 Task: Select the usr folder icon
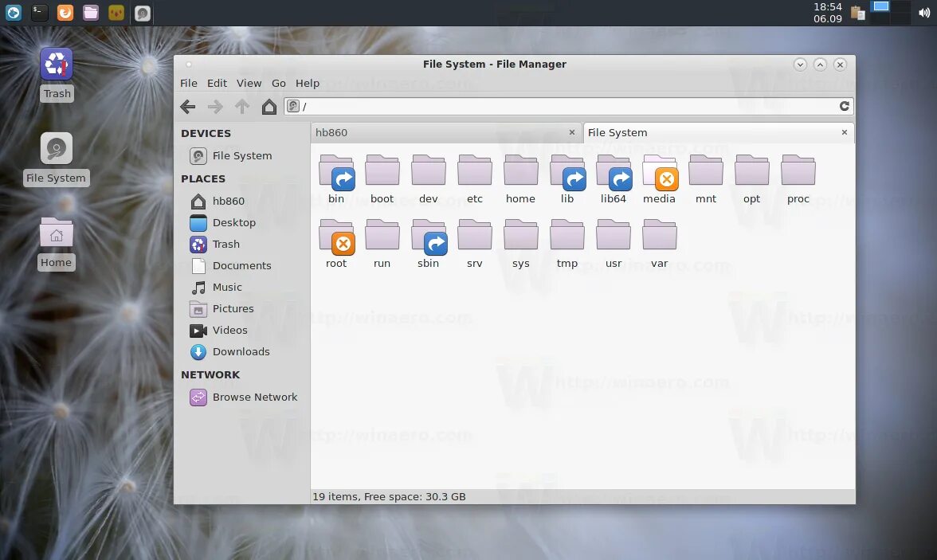click(614, 235)
